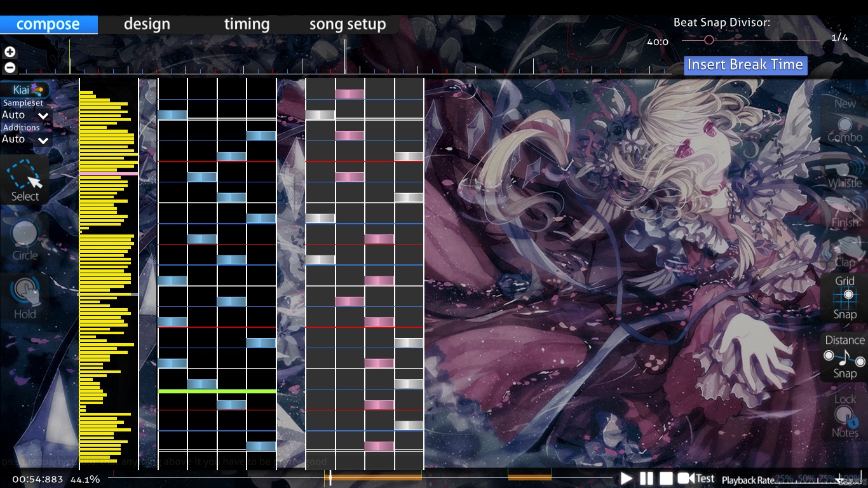This screenshot has width=868, height=488.
Task: Click the Insert Break Time button
Action: 745,65
